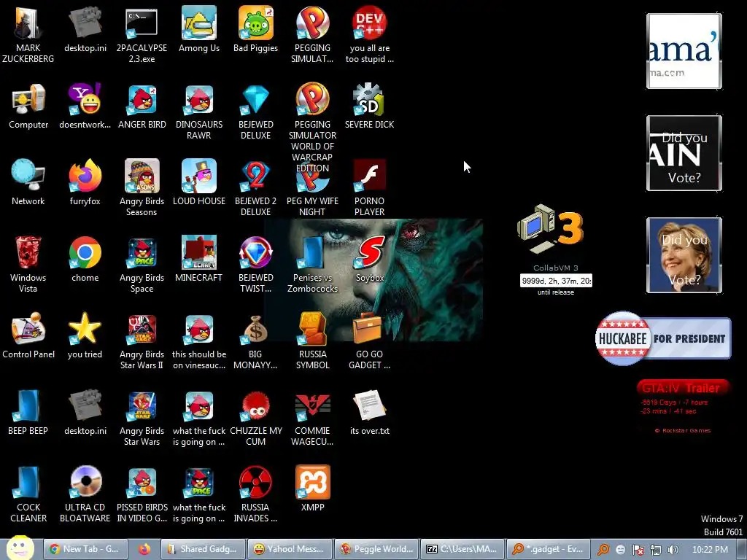The height and width of the screenshot is (560, 747).
Task: Open the BEEP BEEP shortcut
Action: [x=28, y=413]
